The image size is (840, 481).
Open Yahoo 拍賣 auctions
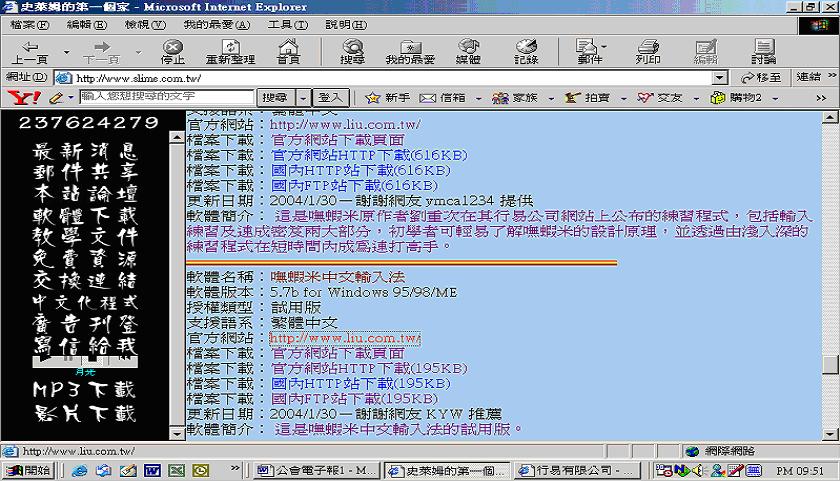(587, 97)
